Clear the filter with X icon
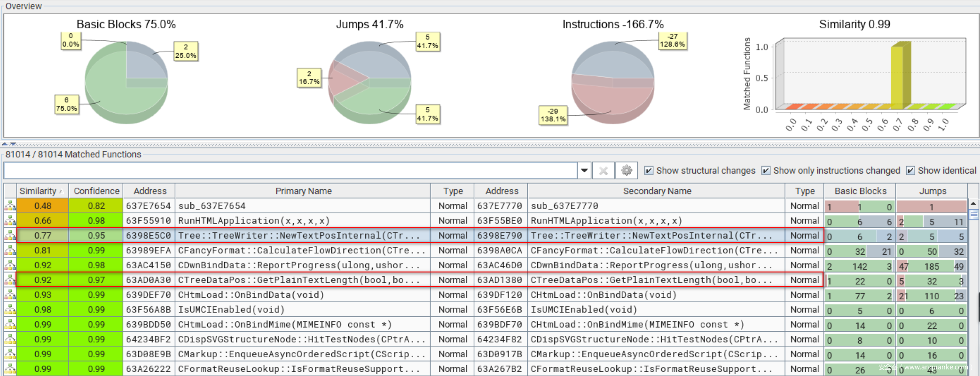This screenshot has width=980, height=376. 604,170
